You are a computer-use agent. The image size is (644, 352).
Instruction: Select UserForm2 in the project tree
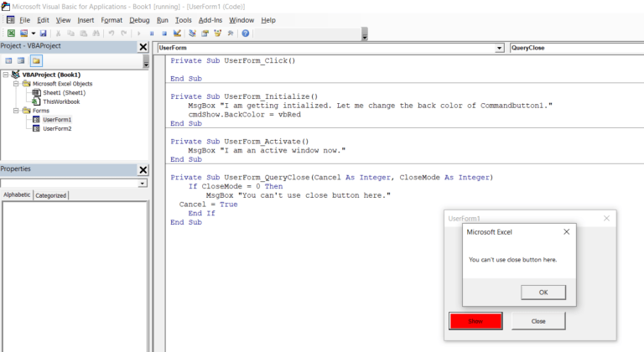tap(57, 129)
